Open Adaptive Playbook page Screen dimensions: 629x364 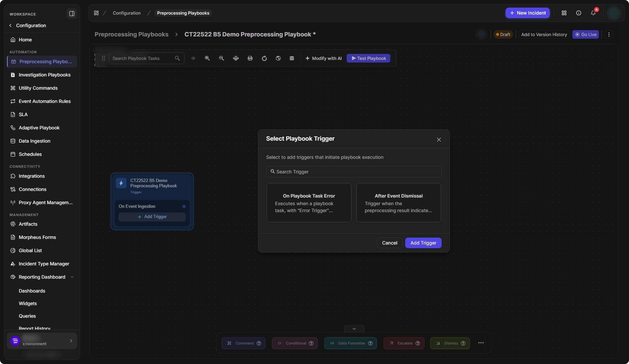[x=42, y=128]
